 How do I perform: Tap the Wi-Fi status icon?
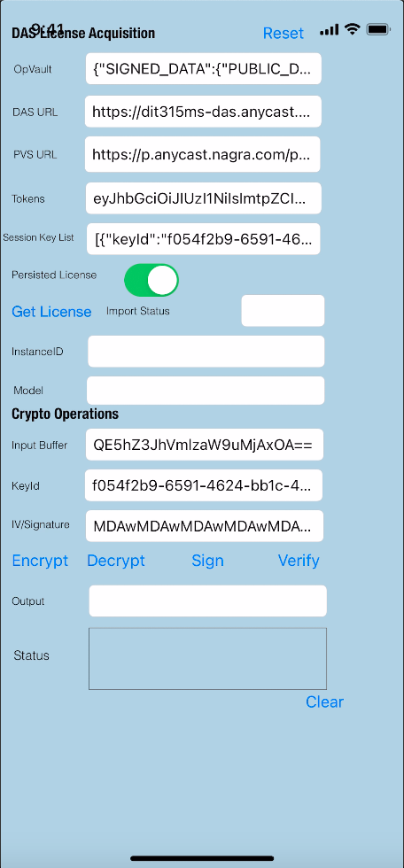coord(352,29)
